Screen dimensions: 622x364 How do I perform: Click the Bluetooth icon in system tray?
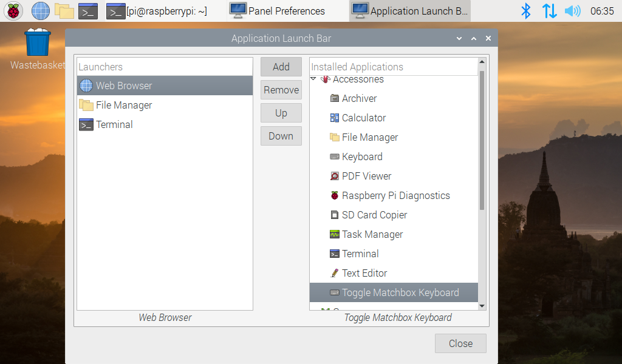[526, 11]
